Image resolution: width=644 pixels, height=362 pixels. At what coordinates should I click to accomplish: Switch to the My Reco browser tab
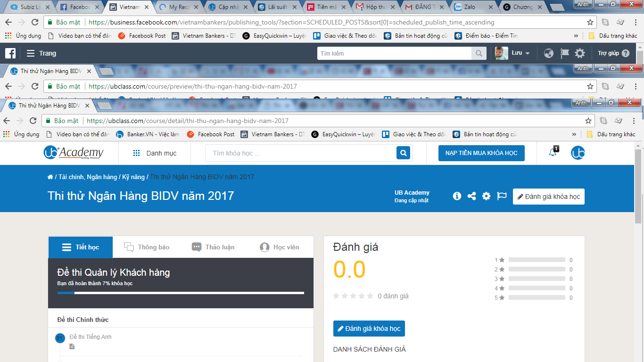click(178, 7)
